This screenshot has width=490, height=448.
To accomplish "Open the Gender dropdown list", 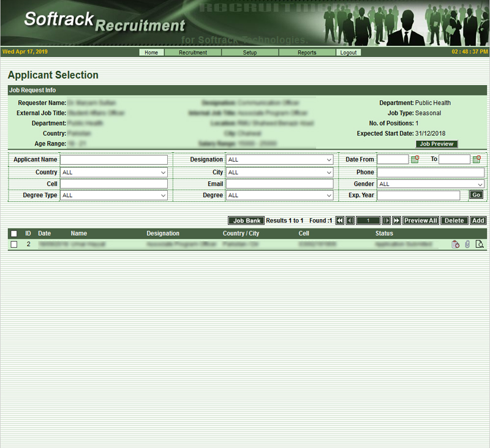I will pos(431,184).
